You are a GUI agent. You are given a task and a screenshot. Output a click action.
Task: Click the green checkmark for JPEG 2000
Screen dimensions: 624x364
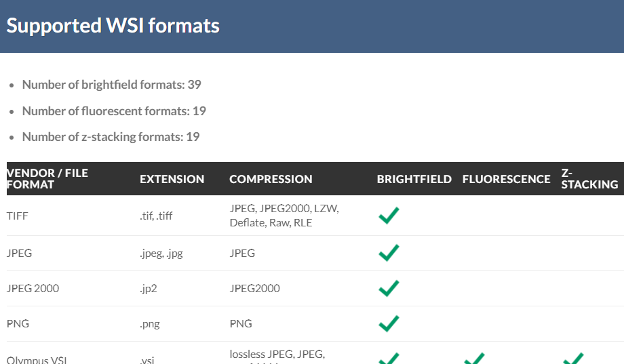click(x=389, y=288)
